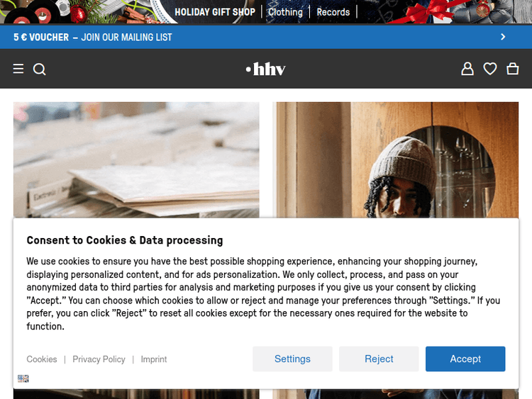Open the wishlist heart icon
This screenshot has width=532, height=399.
coord(490,69)
